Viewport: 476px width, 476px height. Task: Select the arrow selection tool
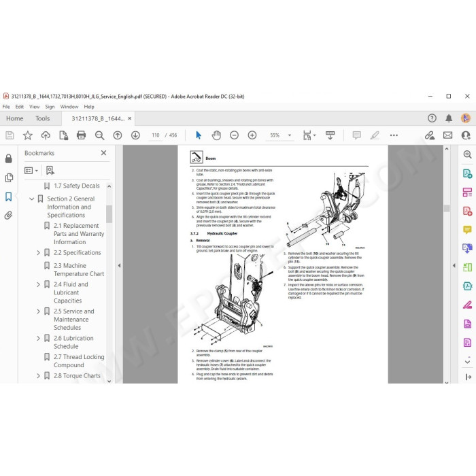click(x=199, y=135)
